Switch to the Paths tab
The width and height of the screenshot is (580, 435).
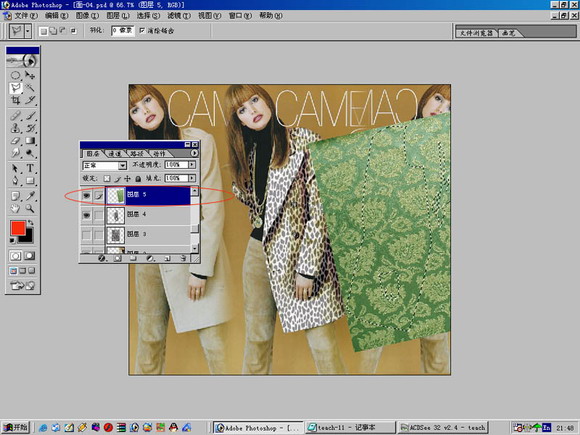click(136, 154)
